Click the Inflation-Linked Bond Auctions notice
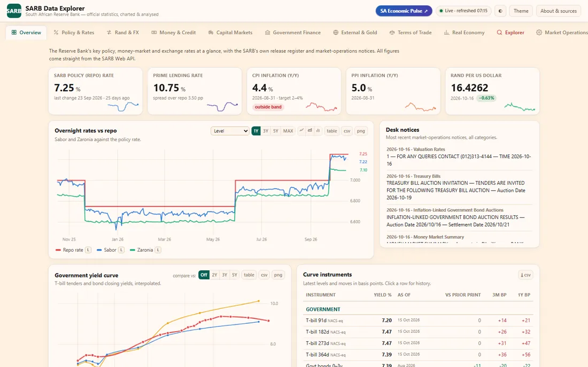Screen dimensions: 588x367 tap(459, 217)
